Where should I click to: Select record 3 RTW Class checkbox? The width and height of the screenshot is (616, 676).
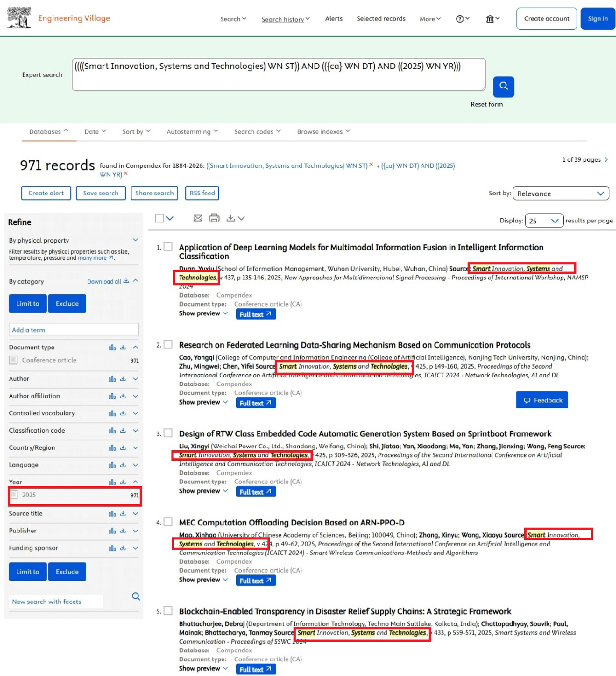point(168,433)
